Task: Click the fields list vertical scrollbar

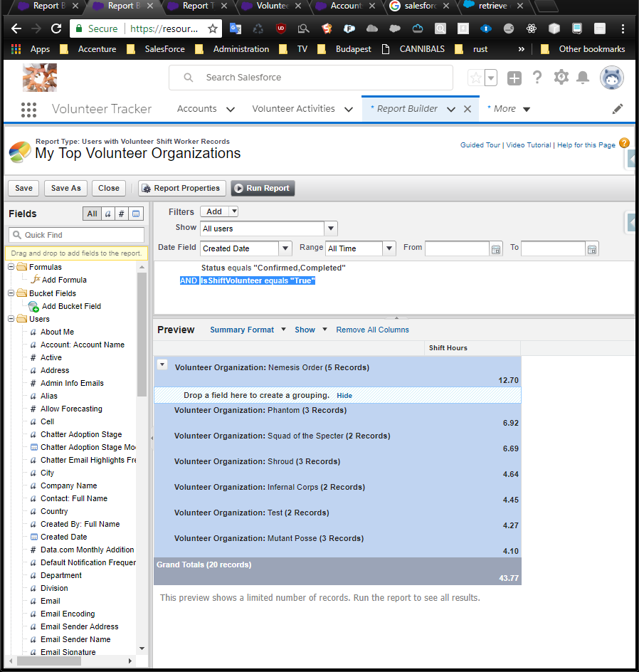Action: click(x=142, y=335)
